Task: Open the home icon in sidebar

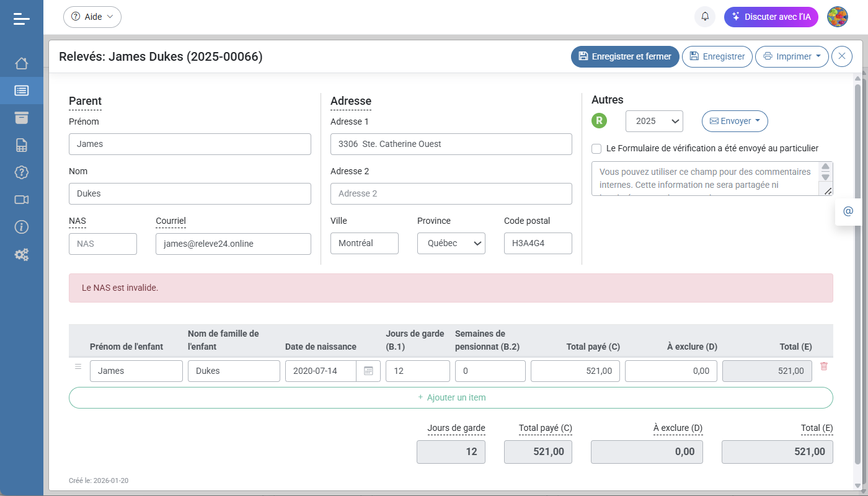Action: [x=22, y=63]
